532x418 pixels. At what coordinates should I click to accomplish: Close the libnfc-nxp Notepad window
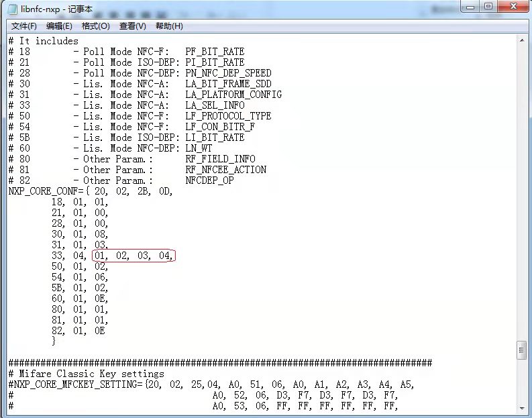point(513,7)
